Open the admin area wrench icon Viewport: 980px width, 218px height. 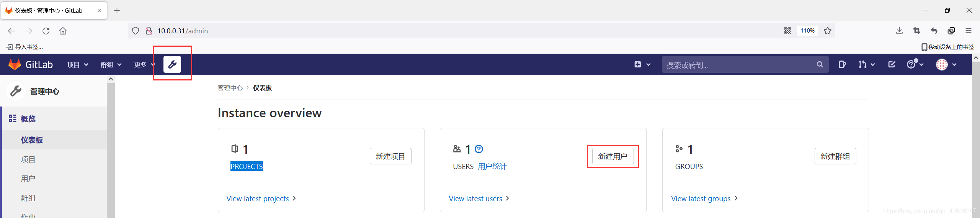tap(172, 64)
